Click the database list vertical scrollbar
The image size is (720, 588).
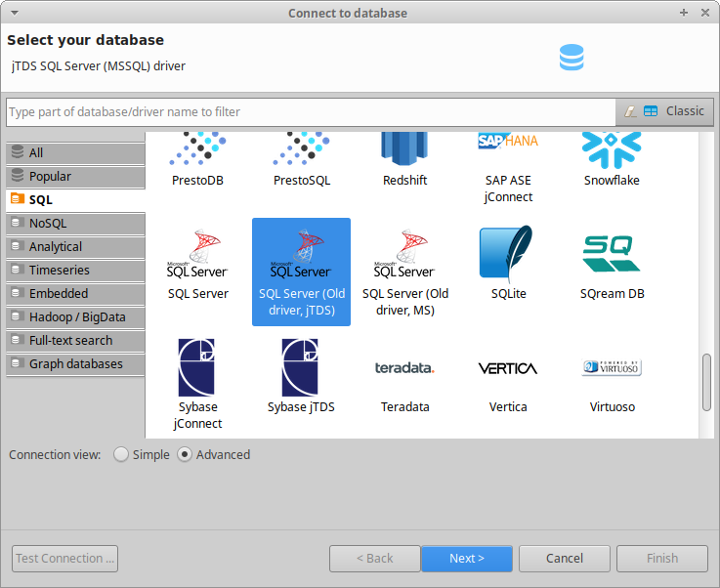(706, 382)
